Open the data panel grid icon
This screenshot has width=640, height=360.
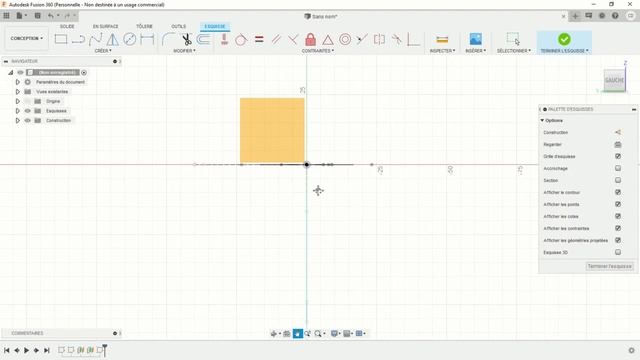pyautogui.click(x=6, y=16)
